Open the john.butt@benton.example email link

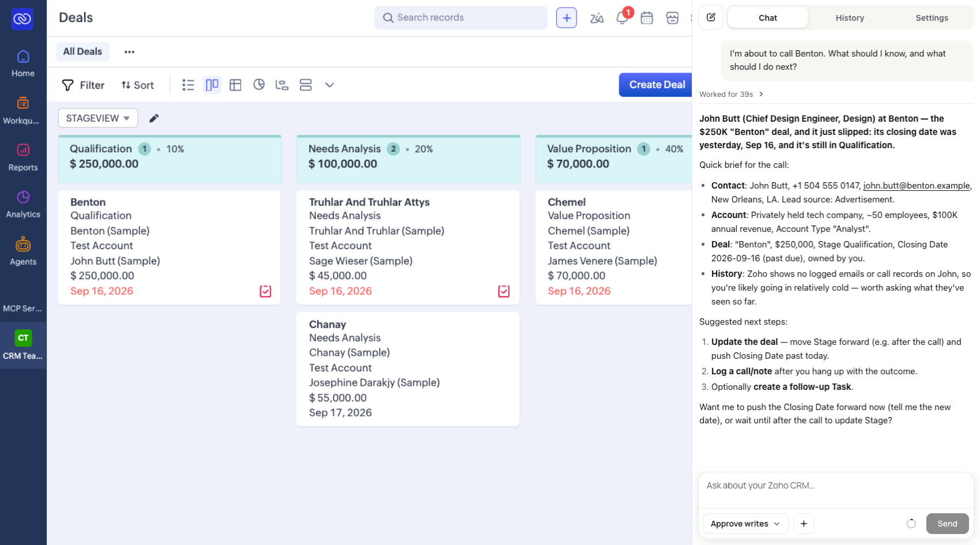pos(917,186)
